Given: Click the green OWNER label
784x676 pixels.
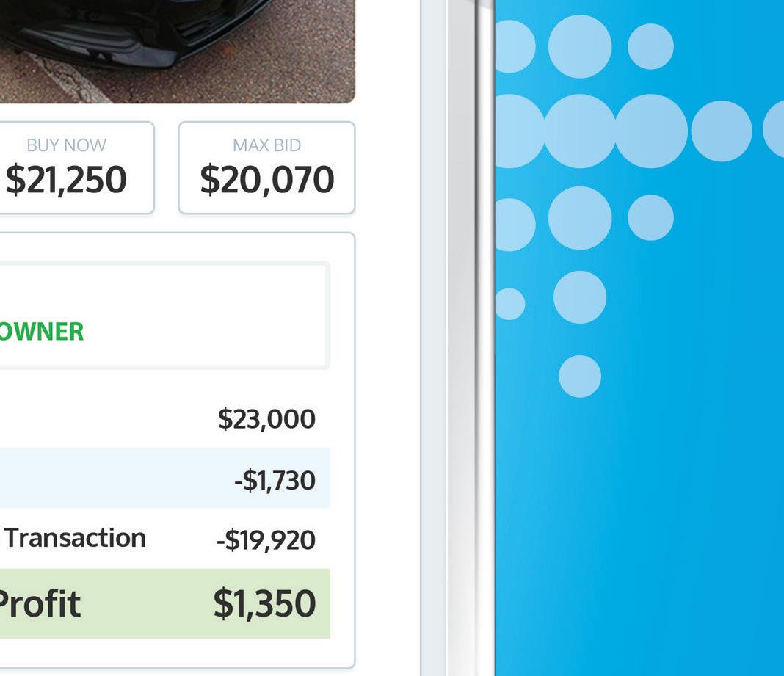Looking at the screenshot, I should coord(42,332).
